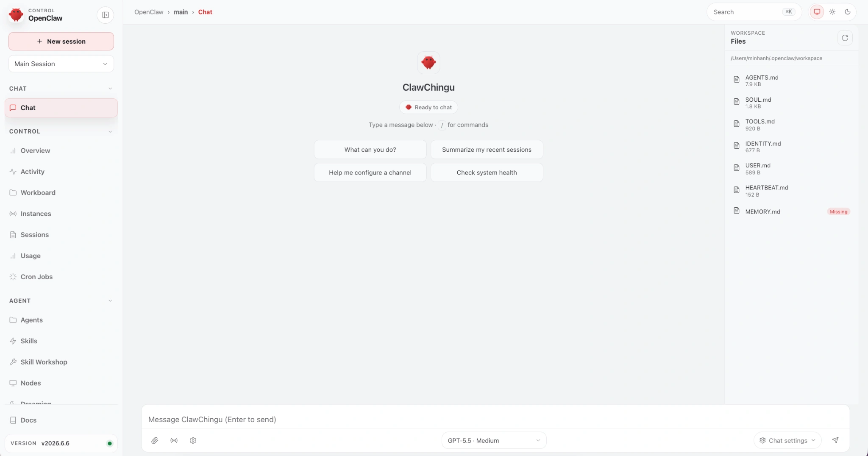Switch to light theme sun icon
Viewport: 868px width, 456px height.
click(832, 12)
